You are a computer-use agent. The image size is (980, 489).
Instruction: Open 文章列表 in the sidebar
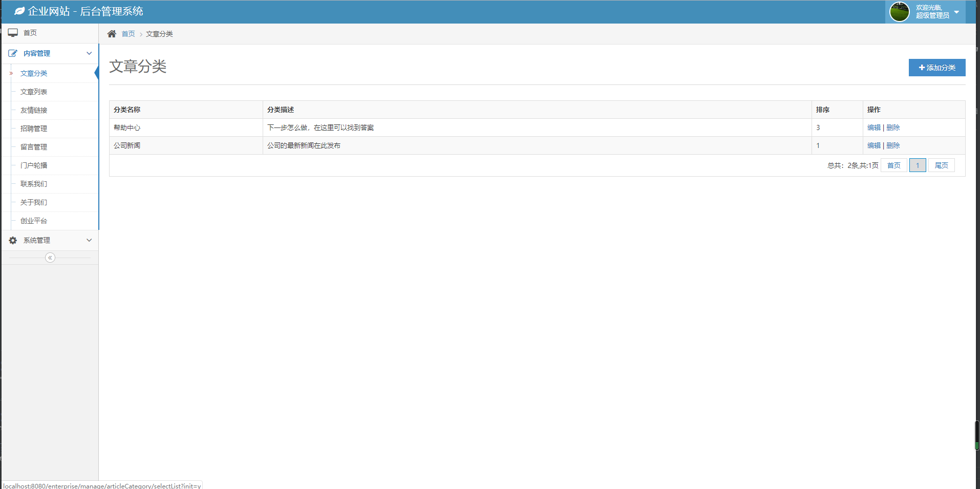click(x=50, y=92)
